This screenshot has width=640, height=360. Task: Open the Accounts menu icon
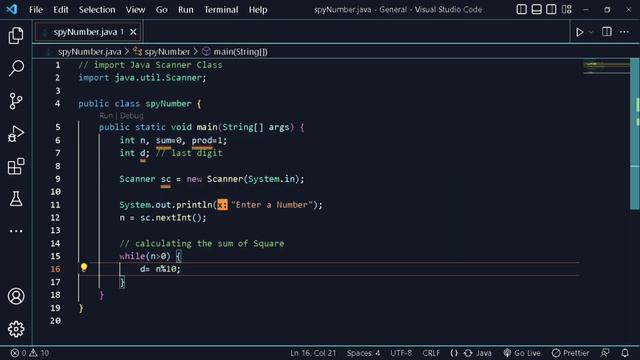coord(16,296)
